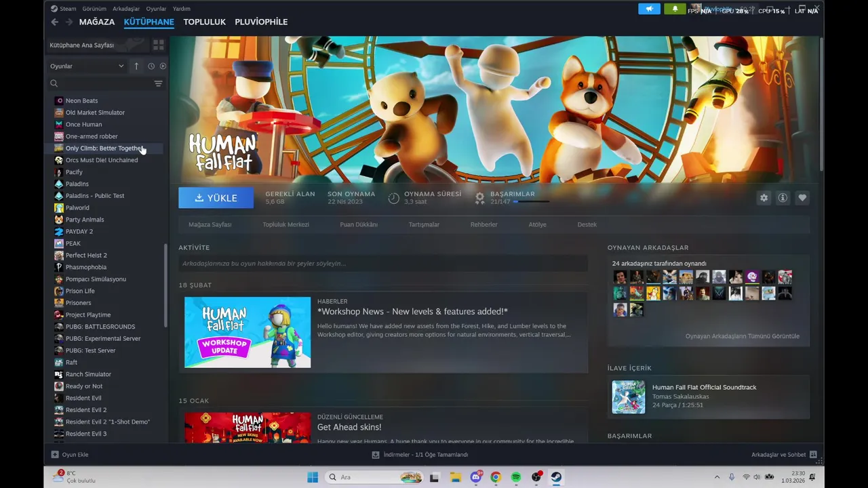This screenshot has width=868, height=488.
Task: Open İndirmeler download status
Action: (420, 455)
